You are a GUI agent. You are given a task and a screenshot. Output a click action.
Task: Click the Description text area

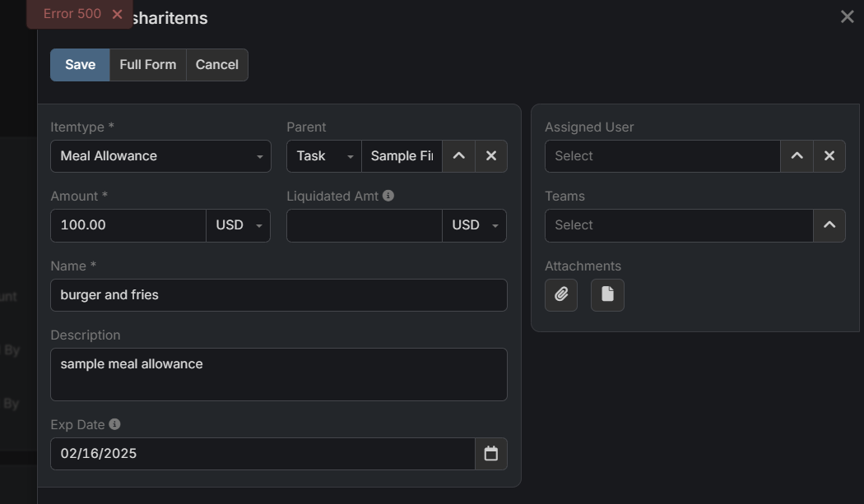click(278, 374)
